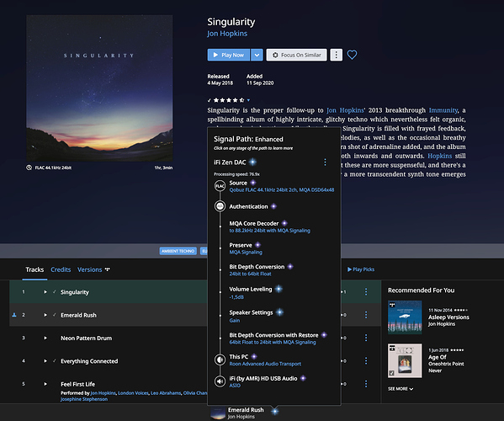Click the Play Picks button
This screenshot has height=421, width=504.
click(x=361, y=269)
